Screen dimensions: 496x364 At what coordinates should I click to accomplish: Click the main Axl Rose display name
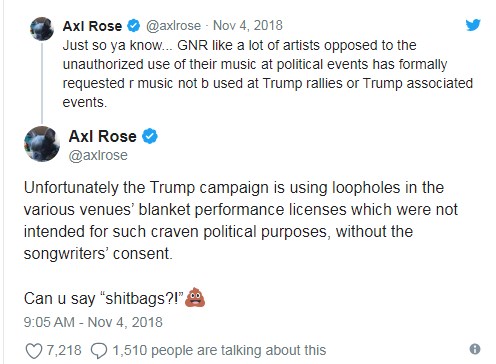(102, 136)
